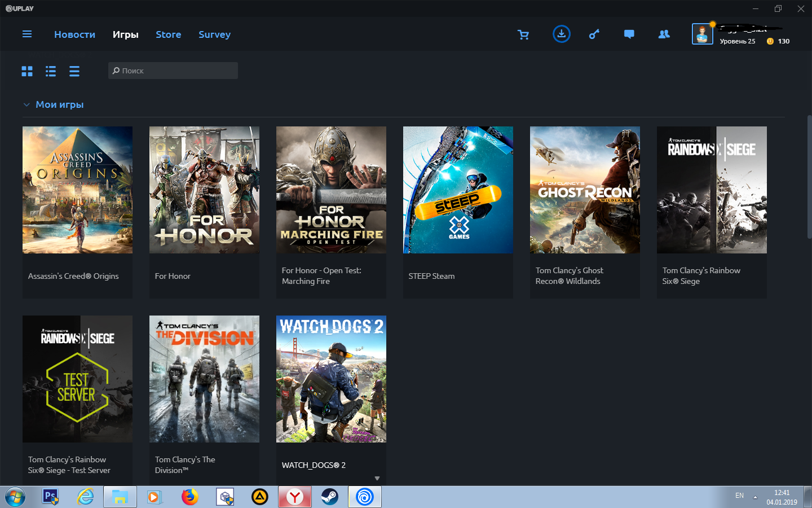
Task: Open The Division cover art
Action: coord(204,379)
